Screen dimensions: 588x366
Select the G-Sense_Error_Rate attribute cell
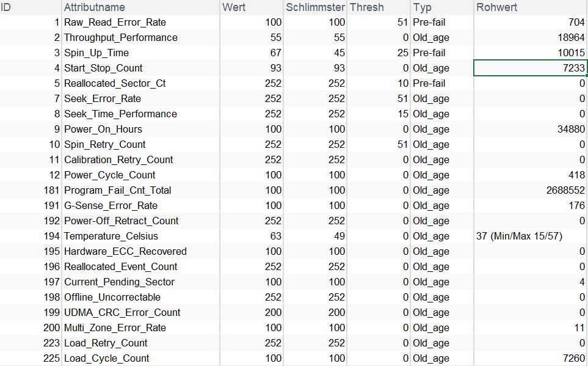[x=111, y=206]
